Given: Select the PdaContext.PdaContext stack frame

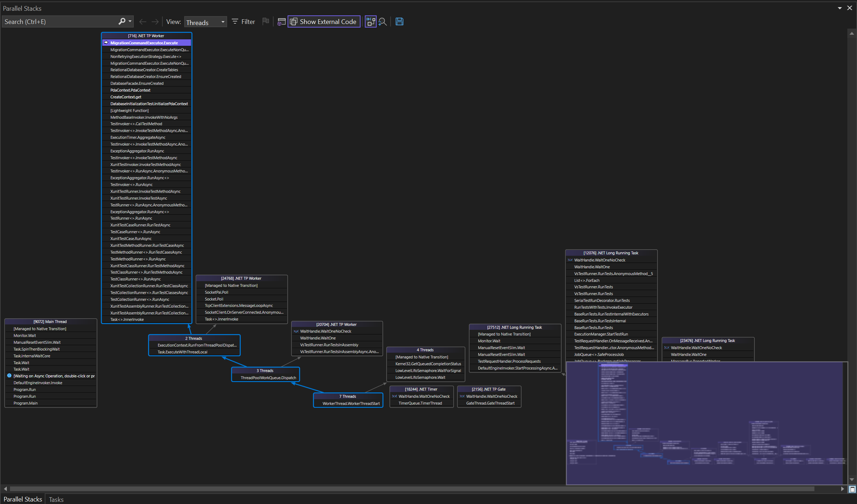Looking at the screenshot, I should pyautogui.click(x=130, y=90).
